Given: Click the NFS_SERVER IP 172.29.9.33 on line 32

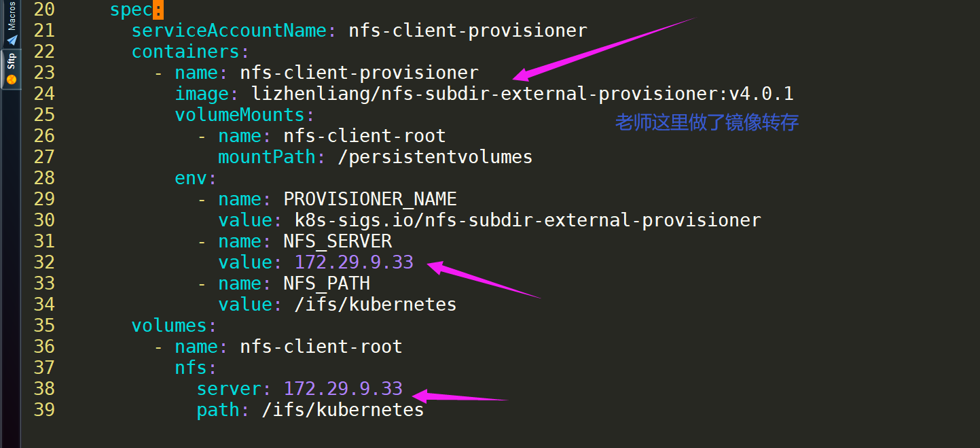Looking at the screenshot, I should point(354,262).
